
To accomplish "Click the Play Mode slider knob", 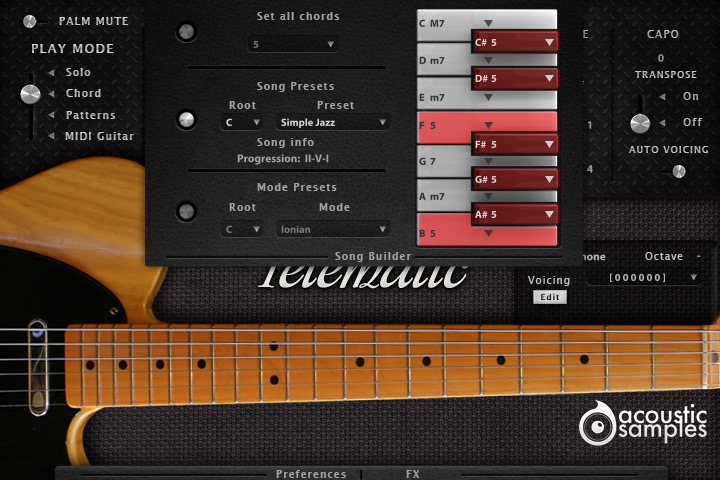I will pyautogui.click(x=30, y=94).
